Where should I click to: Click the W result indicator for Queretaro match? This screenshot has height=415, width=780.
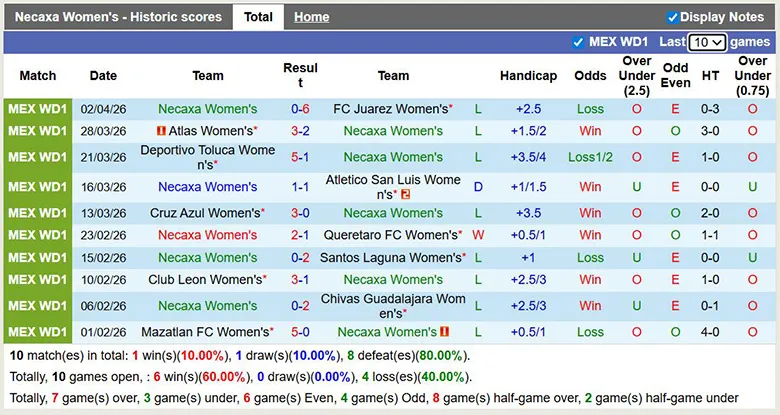(x=478, y=235)
